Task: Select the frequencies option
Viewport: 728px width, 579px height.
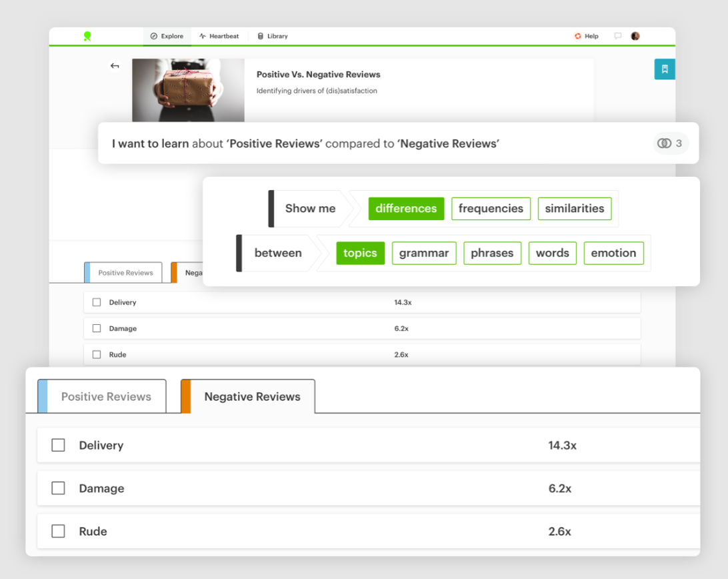Action: [491, 209]
